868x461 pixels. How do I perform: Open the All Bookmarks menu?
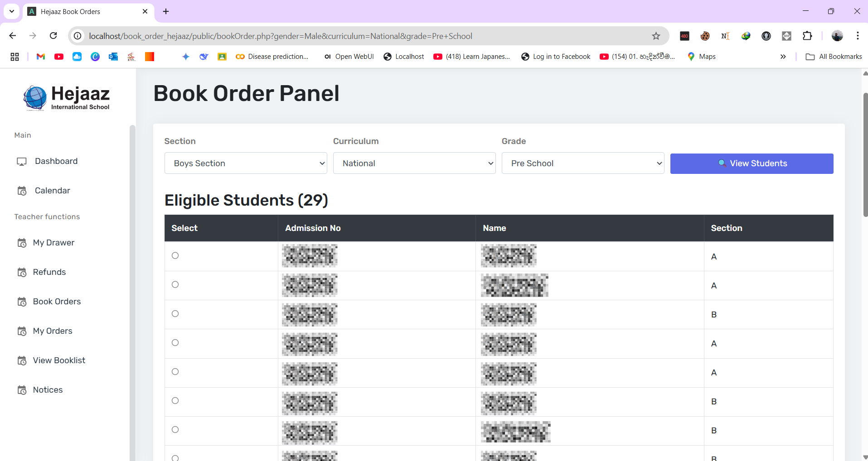click(x=834, y=57)
